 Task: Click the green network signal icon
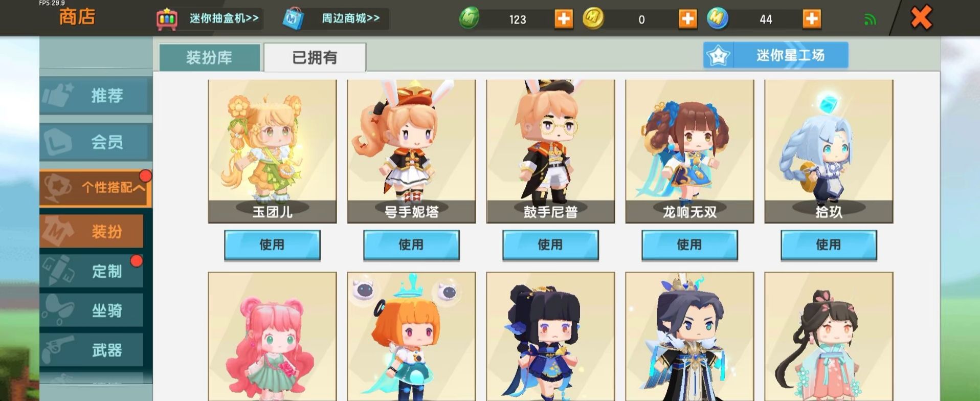point(870,20)
